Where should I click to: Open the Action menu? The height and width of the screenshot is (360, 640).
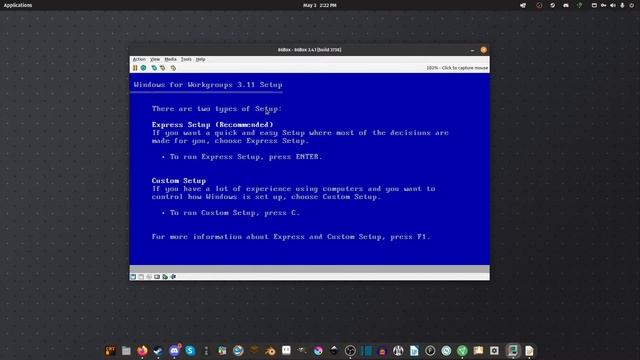(x=139, y=59)
